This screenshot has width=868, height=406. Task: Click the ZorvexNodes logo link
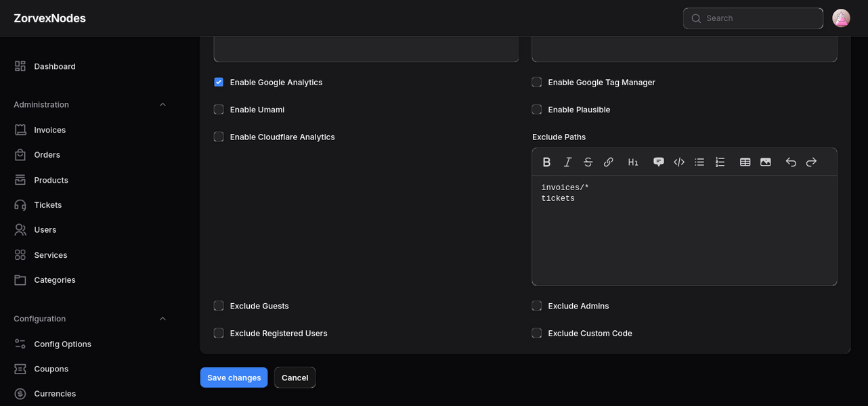coord(50,18)
